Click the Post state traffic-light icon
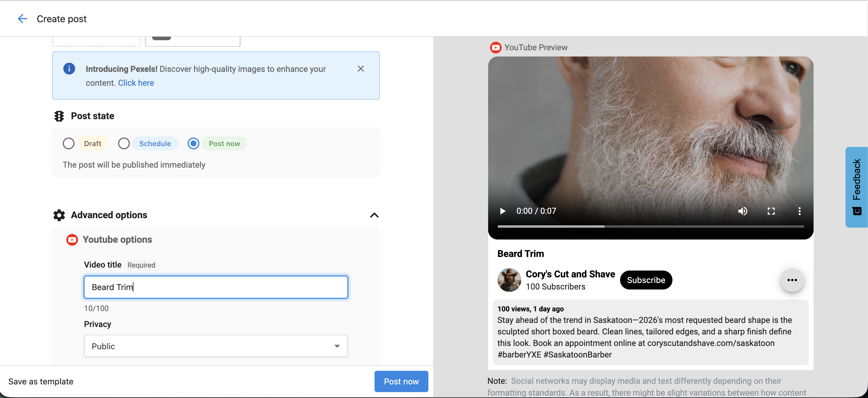868x398 pixels. (x=59, y=116)
